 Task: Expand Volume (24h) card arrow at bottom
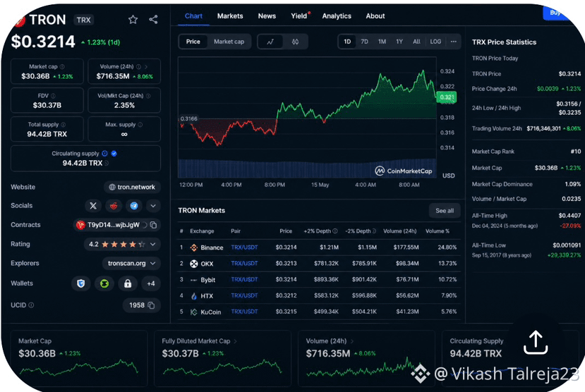click(x=352, y=341)
